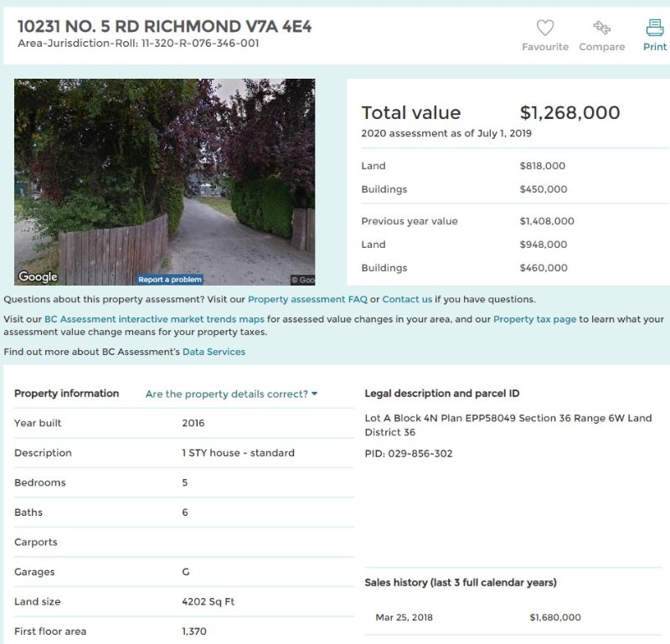This screenshot has width=670, height=644.
Task: Click the Print label text
Action: [655, 47]
